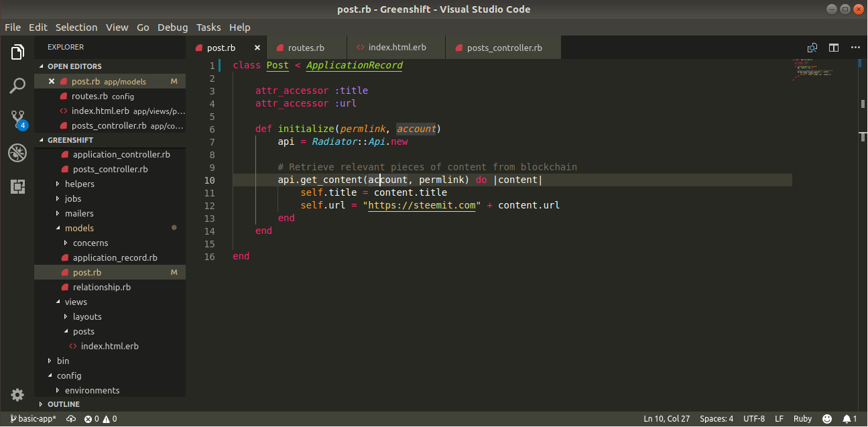Open notifications bell in status bar
This screenshot has width=868, height=427.
click(850, 418)
